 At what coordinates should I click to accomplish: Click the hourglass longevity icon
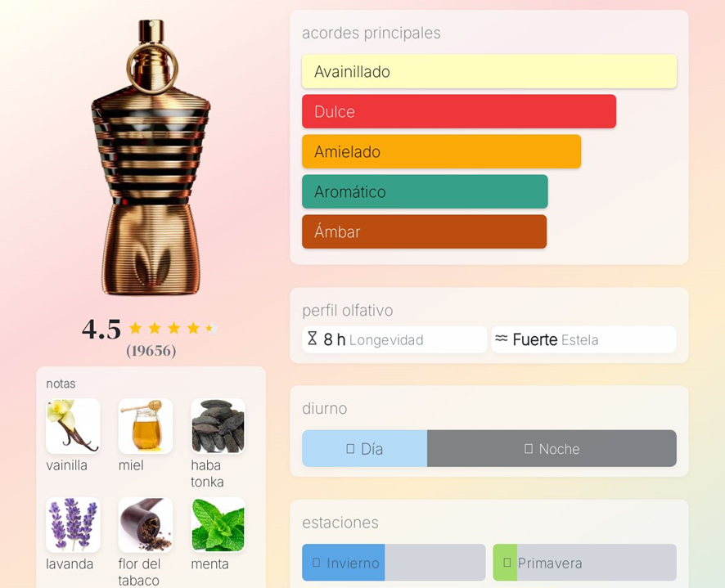(312, 339)
